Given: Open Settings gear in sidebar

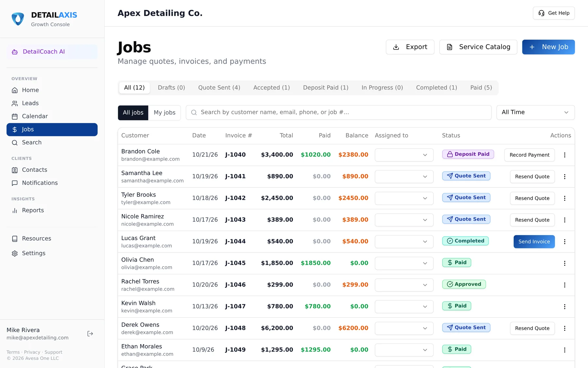Looking at the screenshot, I should coord(52,253).
